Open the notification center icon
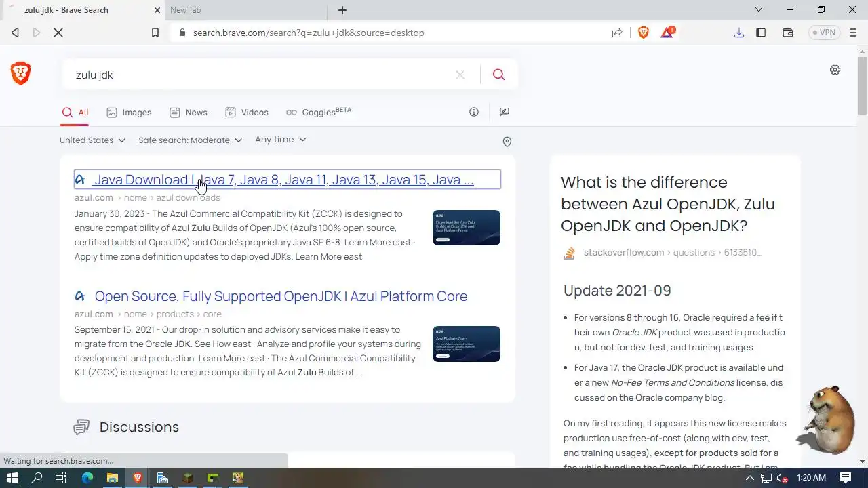Screen dimensions: 868x488 846,478
